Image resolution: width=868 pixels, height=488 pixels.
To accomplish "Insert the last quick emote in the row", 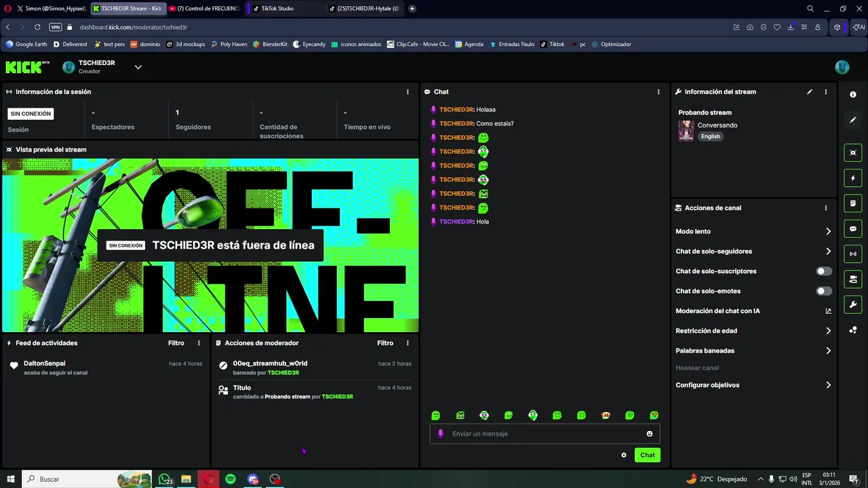I will pos(654,415).
